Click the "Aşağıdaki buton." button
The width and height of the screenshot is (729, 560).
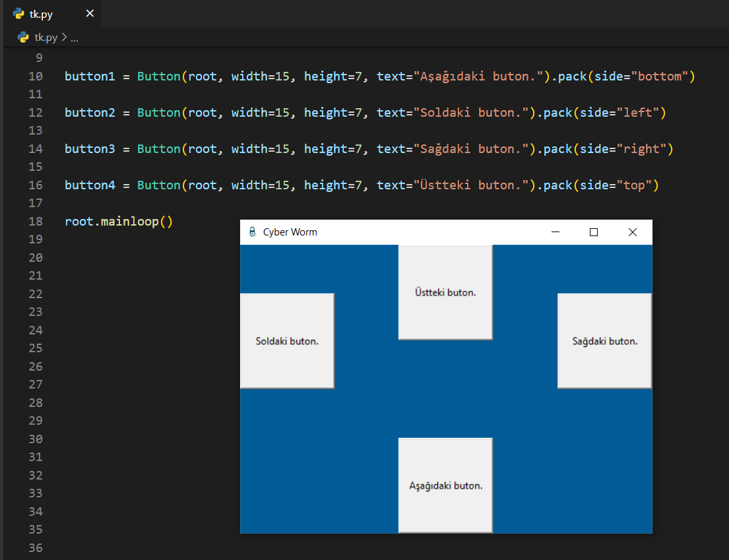coord(445,485)
